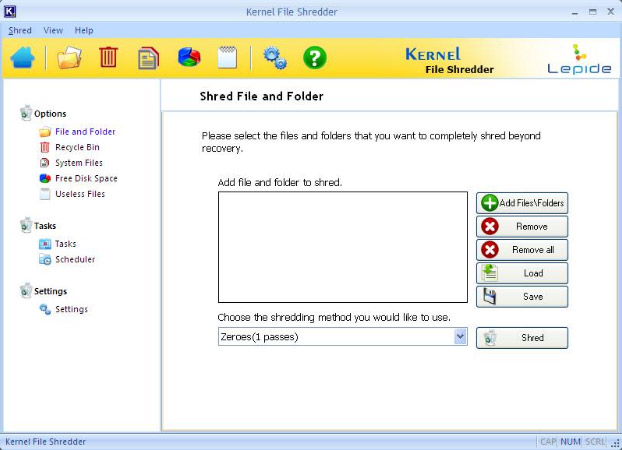The height and width of the screenshot is (450, 622).
Task: Maximize the Kernel File Shredder window
Action: pyautogui.click(x=593, y=12)
